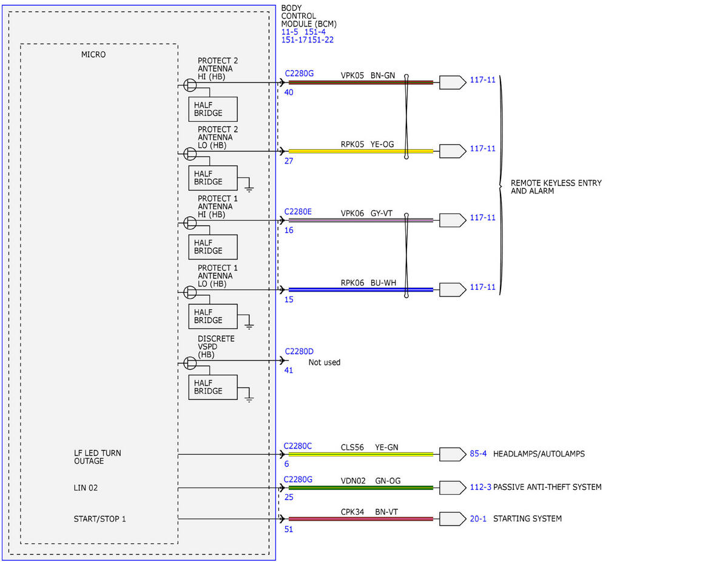
Task: Go to 117-11 from RPK06 BU-WH wire
Action: click(483, 287)
